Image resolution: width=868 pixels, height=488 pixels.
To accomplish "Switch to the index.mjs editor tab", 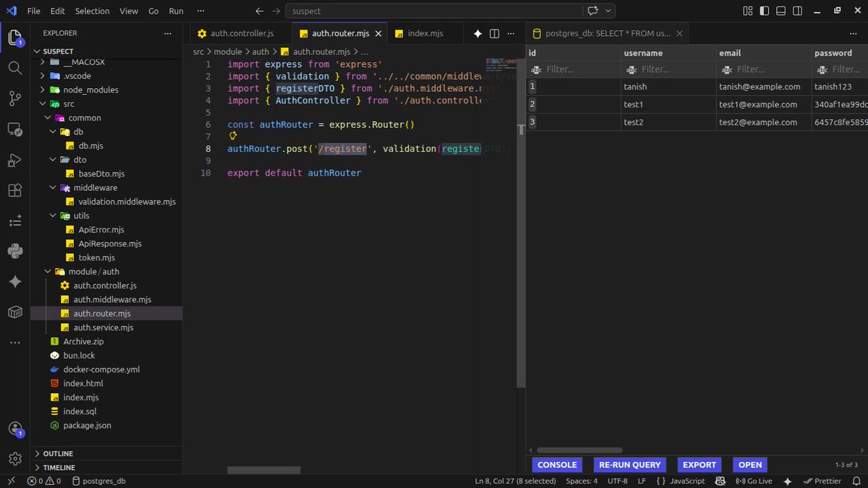I will pos(425,33).
